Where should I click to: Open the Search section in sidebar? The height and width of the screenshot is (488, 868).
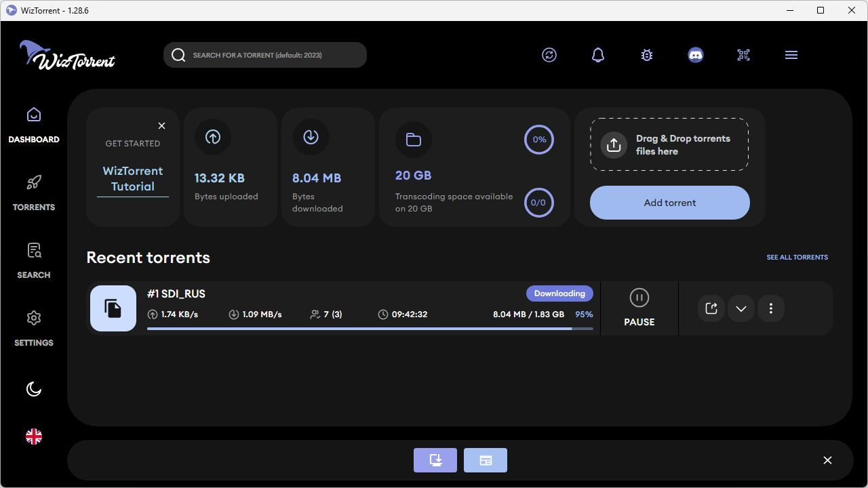pyautogui.click(x=34, y=261)
